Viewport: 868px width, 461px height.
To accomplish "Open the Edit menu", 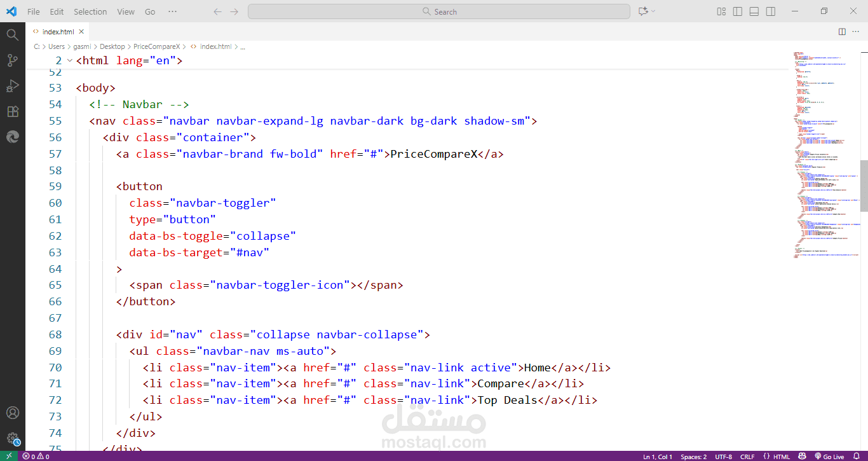I will click(57, 11).
